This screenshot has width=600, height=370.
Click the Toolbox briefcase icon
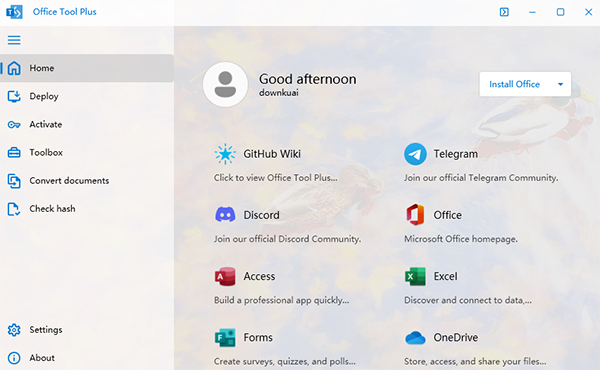[x=14, y=152]
